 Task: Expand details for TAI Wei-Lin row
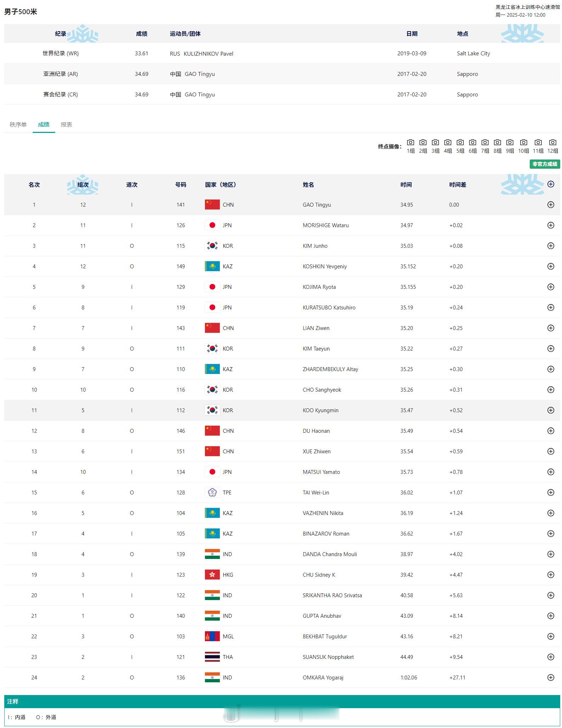point(551,492)
